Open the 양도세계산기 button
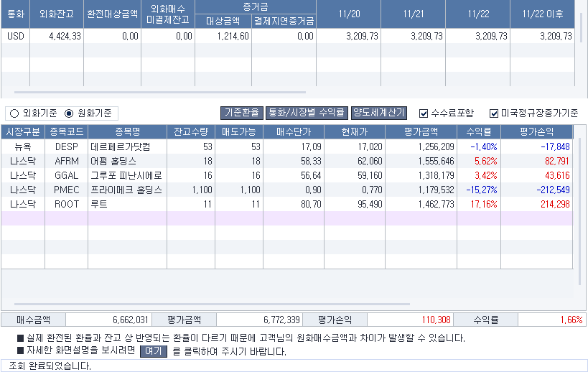Viewport: 588px width, 372px height. (x=379, y=113)
